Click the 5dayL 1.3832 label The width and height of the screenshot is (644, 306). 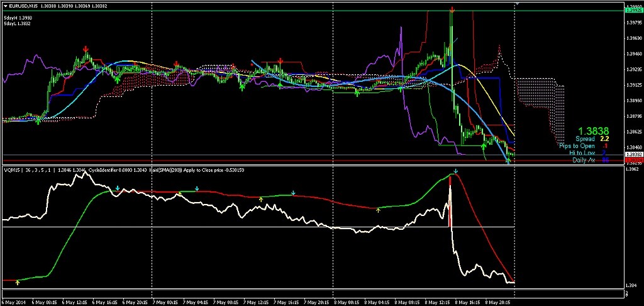(16, 23)
